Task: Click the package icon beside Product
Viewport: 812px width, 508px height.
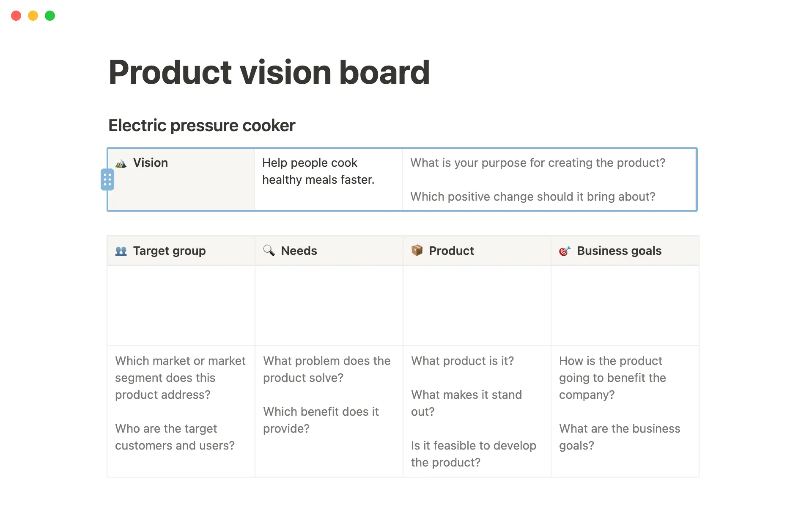Action: click(x=417, y=251)
